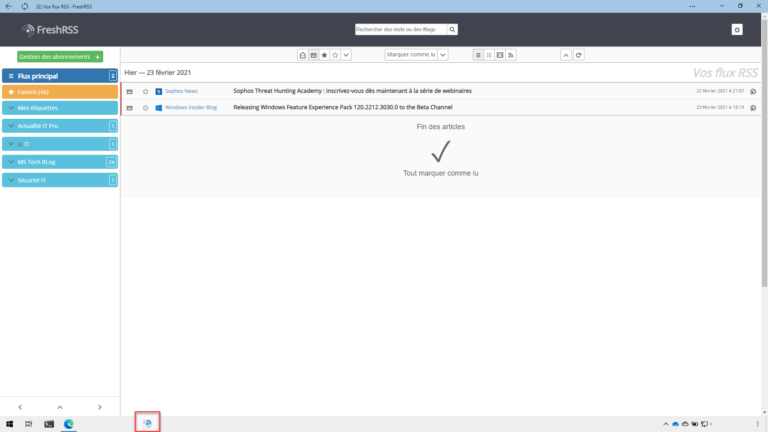Toggle the sidebar home-shaped toolbar button
Screen dimensions: 768x432
click(x=303, y=55)
